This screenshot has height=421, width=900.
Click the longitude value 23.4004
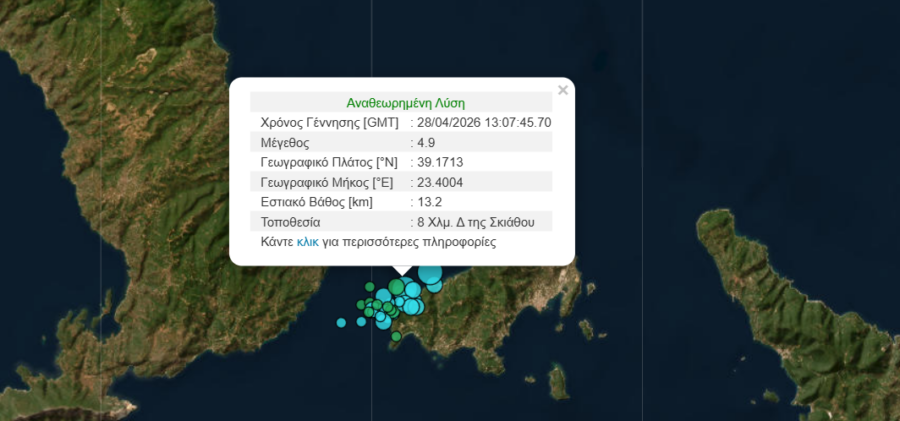coord(440,182)
